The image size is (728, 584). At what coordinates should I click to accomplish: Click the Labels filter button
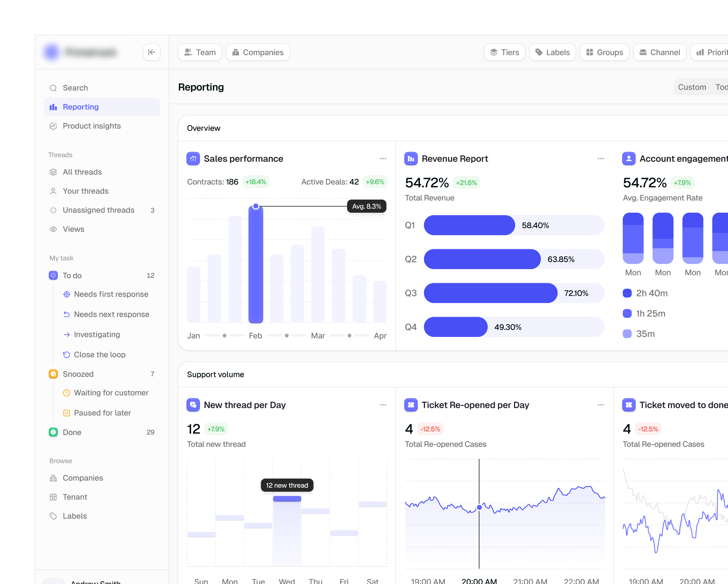coord(552,52)
